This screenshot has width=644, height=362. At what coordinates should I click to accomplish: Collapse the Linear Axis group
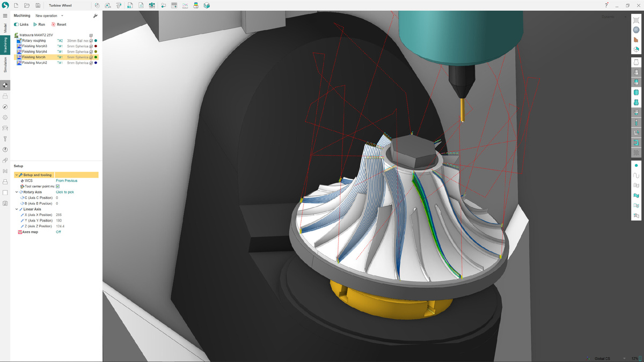pyautogui.click(x=16, y=209)
